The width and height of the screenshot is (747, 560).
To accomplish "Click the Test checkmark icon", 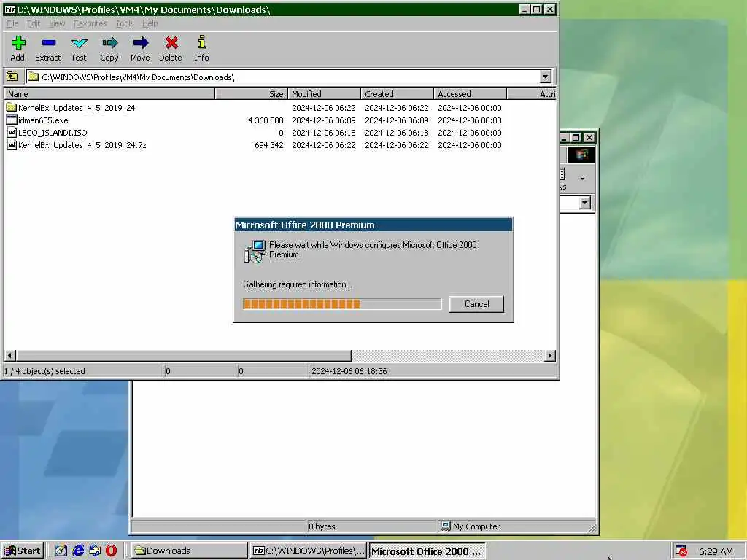I will (x=79, y=43).
